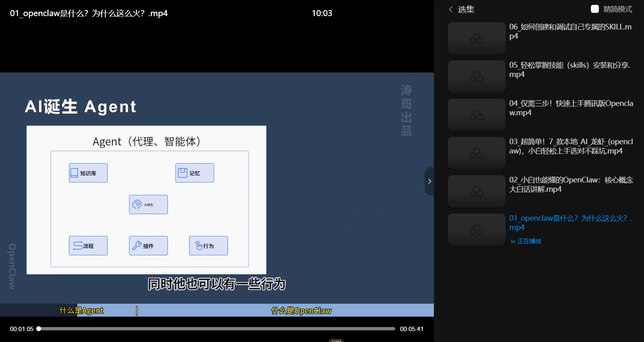644x342 pixels.
Task: Open thumbnail for 03_超简单 video
Action: (477, 153)
